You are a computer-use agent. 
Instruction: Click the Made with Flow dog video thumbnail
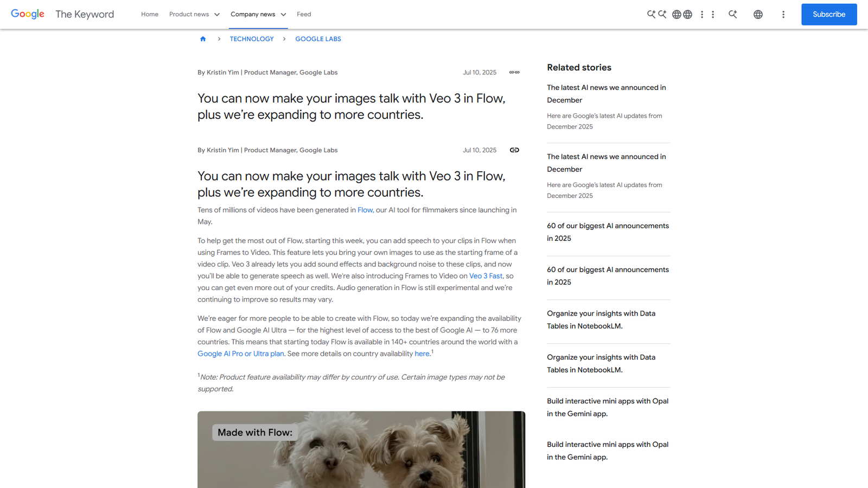click(361, 450)
